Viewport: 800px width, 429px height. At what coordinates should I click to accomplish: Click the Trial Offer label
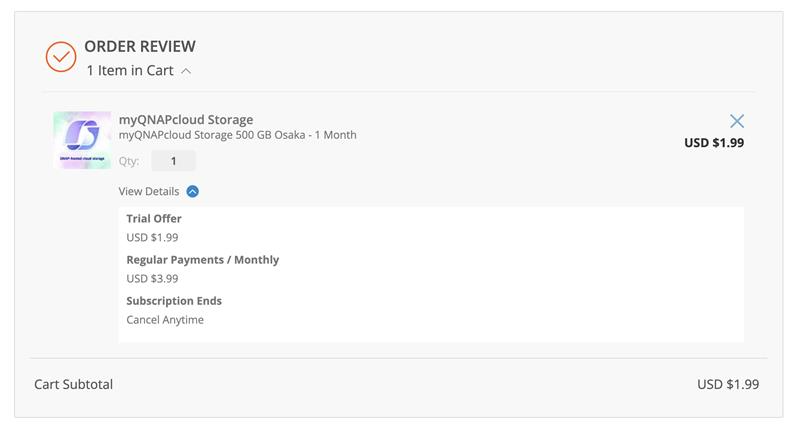coord(154,219)
